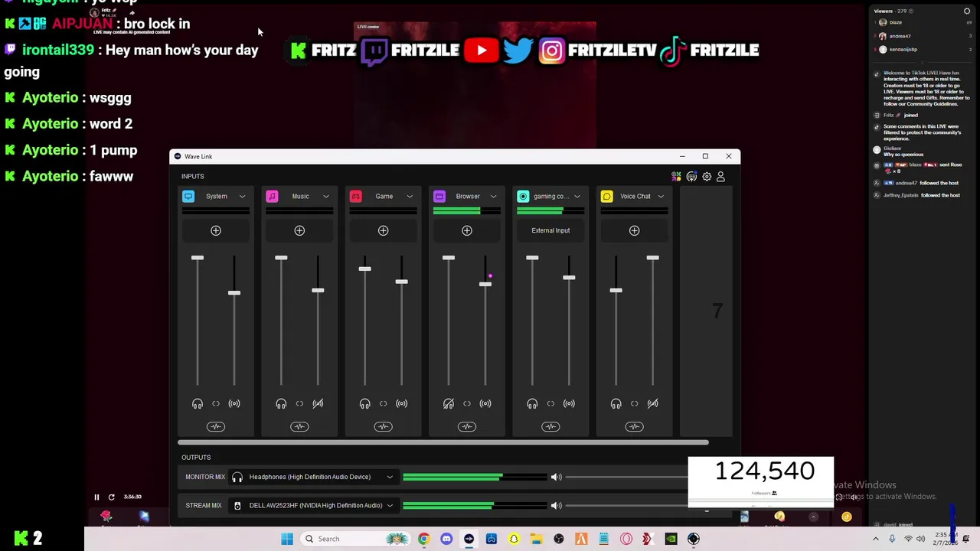Link the faders of the gaming co... channel
Viewport: 980px width, 551px height.
(x=550, y=403)
